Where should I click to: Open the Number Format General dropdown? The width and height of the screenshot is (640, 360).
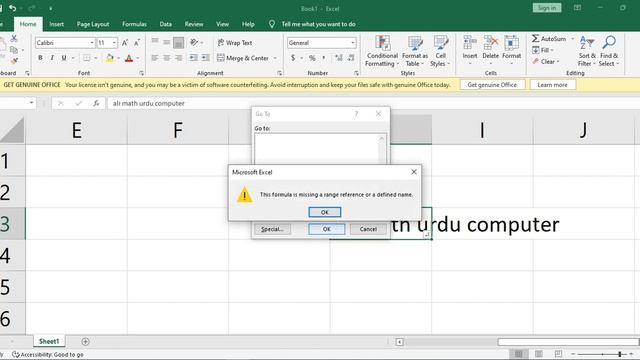(353, 42)
